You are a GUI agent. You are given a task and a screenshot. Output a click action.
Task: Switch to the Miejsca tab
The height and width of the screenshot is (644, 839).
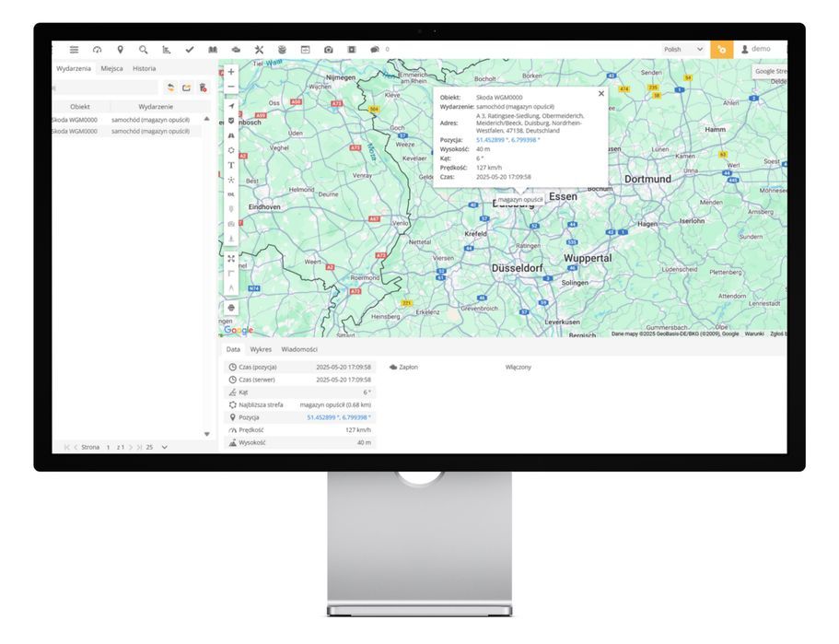111,68
